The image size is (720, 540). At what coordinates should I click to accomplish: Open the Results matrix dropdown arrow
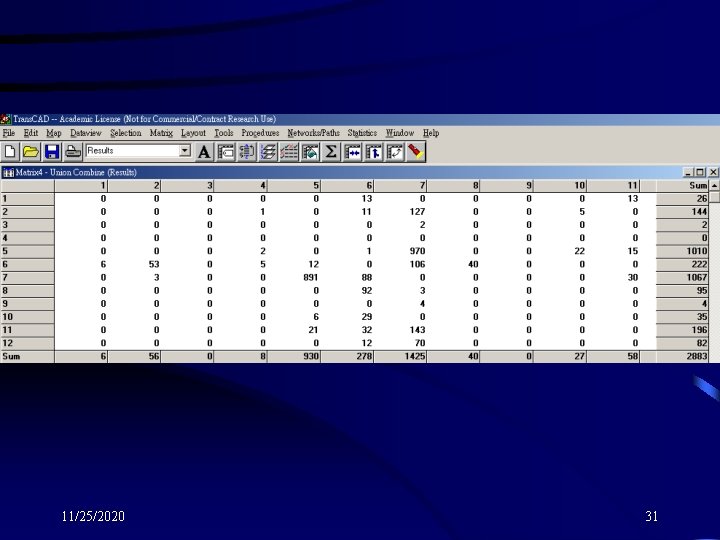pos(185,150)
